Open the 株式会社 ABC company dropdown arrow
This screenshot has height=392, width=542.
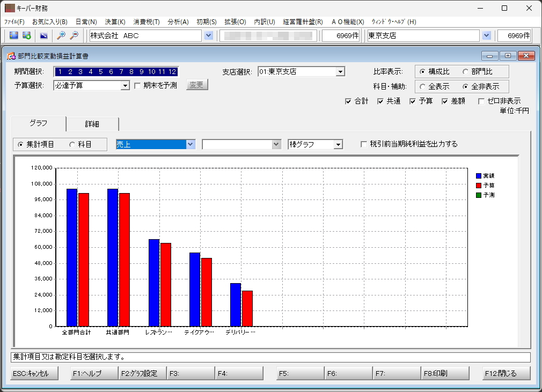point(208,35)
